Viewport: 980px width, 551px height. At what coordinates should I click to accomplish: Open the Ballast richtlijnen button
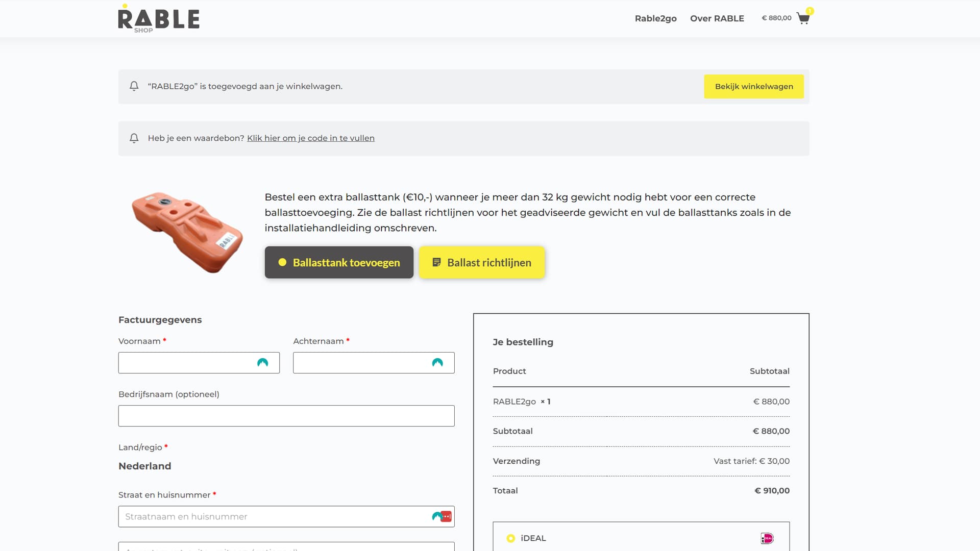(482, 262)
